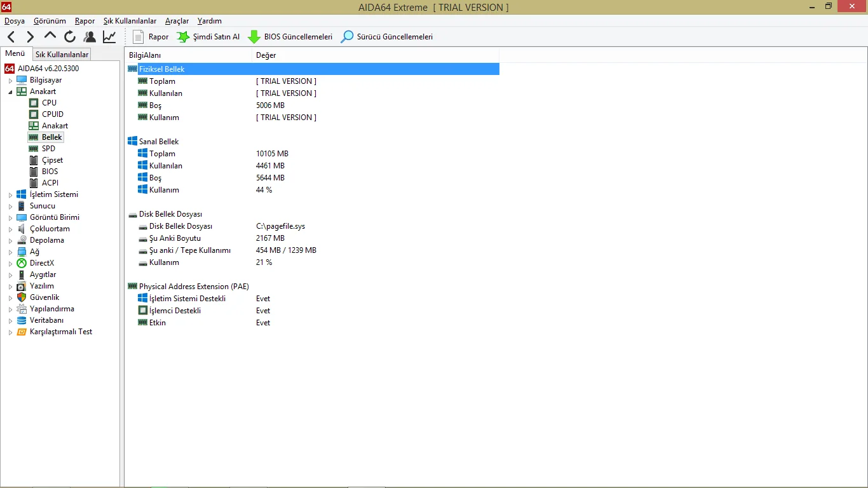Select the ACPI icon in the tree

pyautogui.click(x=34, y=183)
